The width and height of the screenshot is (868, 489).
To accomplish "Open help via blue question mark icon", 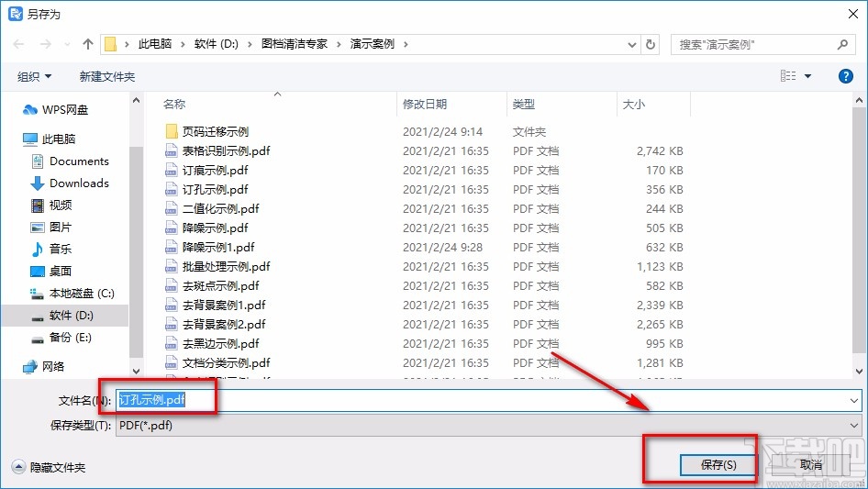I will (845, 76).
